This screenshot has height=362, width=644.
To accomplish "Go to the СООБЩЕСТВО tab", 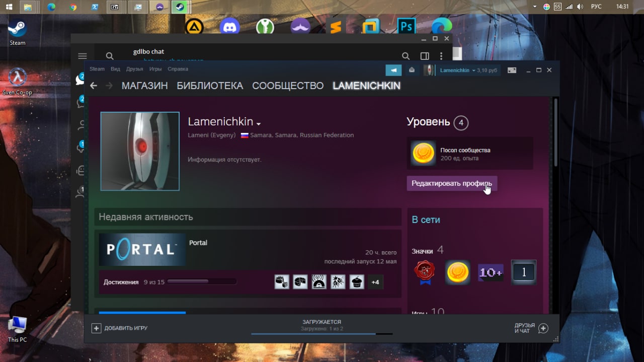I will coord(288,86).
